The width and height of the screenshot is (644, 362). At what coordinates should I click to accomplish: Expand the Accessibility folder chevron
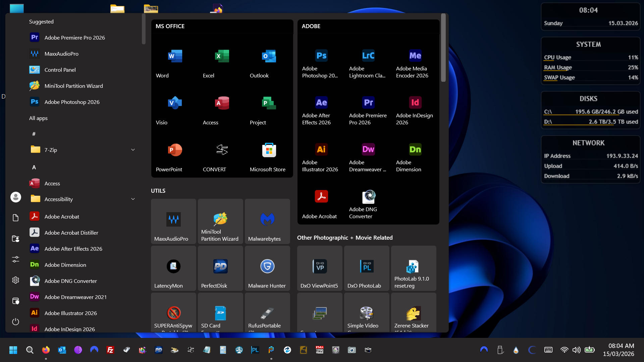pyautogui.click(x=133, y=199)
